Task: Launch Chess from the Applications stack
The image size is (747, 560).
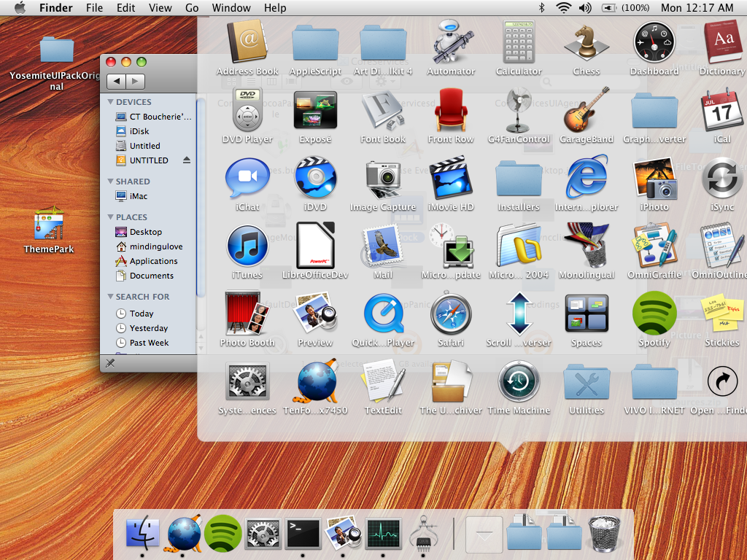Action: click(587, 44)
